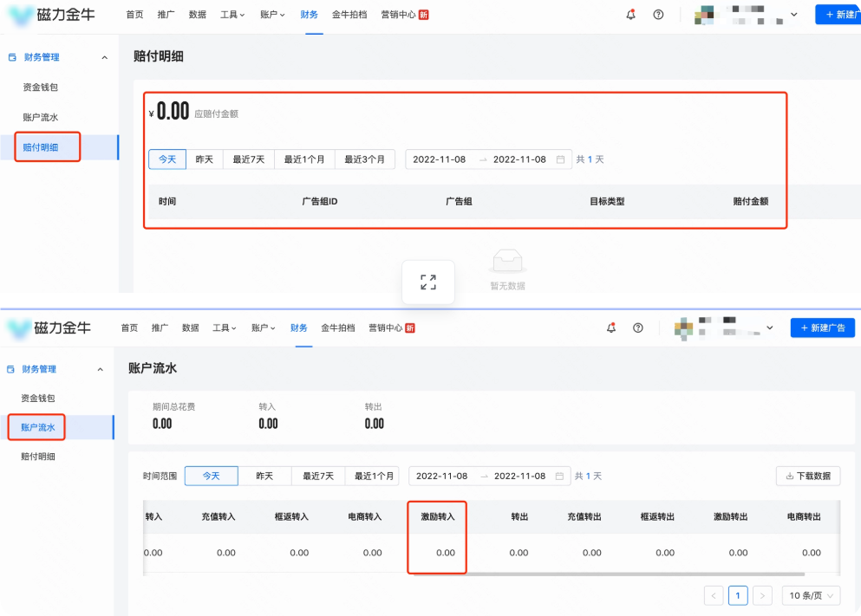Open the 推广 menu item
861x616 pixels.
pyautogui.click(x=167, y=15)
